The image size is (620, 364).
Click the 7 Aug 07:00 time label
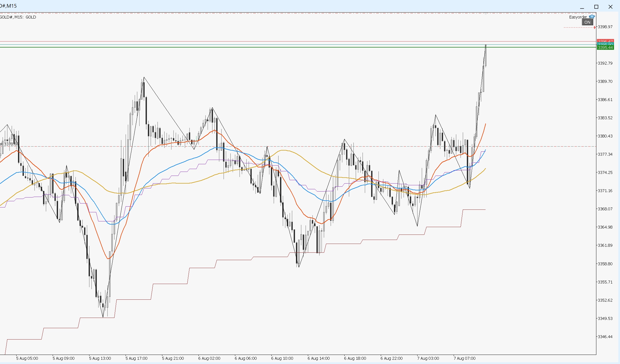(x=465, y=358)
